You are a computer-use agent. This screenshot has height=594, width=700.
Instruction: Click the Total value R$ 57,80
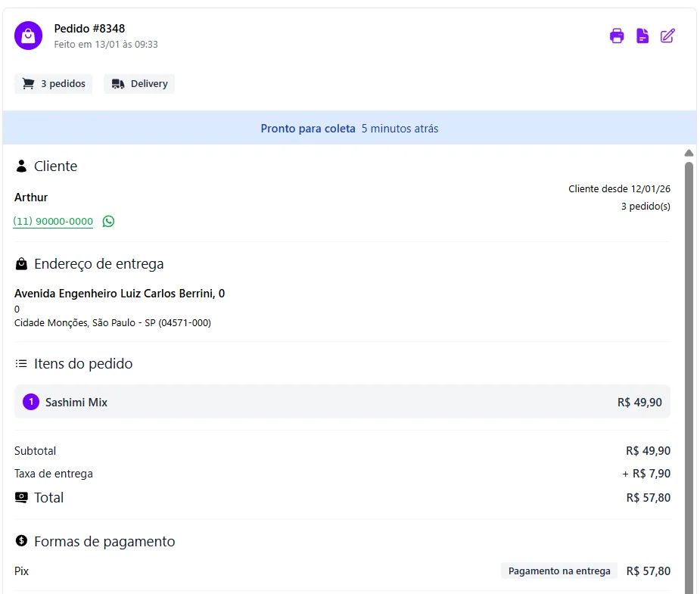649,498
